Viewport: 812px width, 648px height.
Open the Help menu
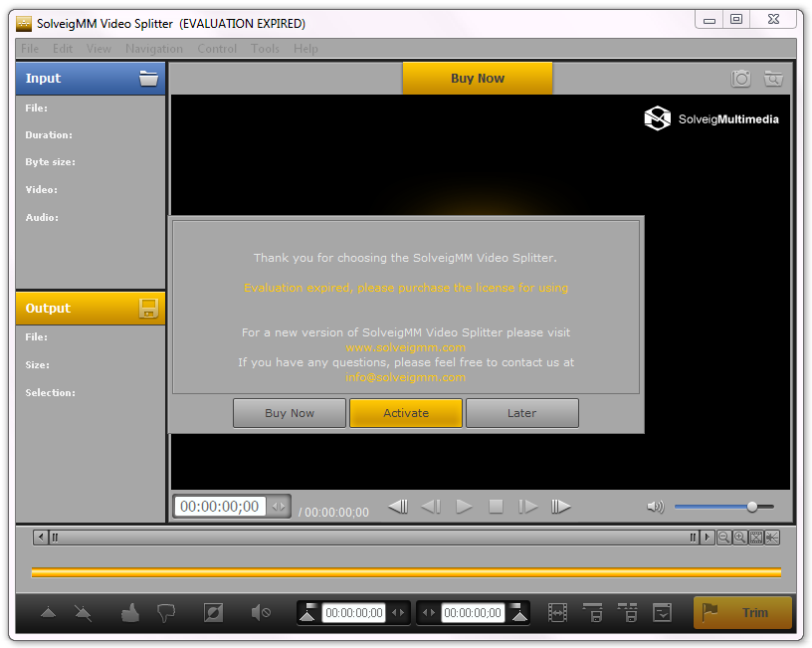[x=305, y=49]
